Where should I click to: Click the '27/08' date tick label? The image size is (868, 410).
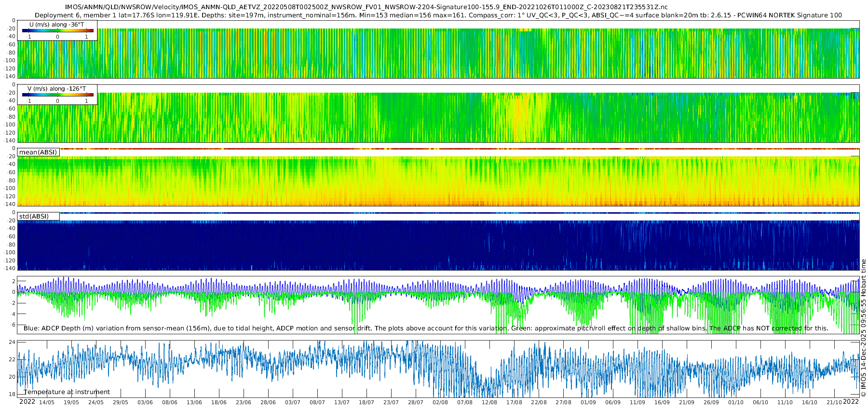(x=563, y=402)
